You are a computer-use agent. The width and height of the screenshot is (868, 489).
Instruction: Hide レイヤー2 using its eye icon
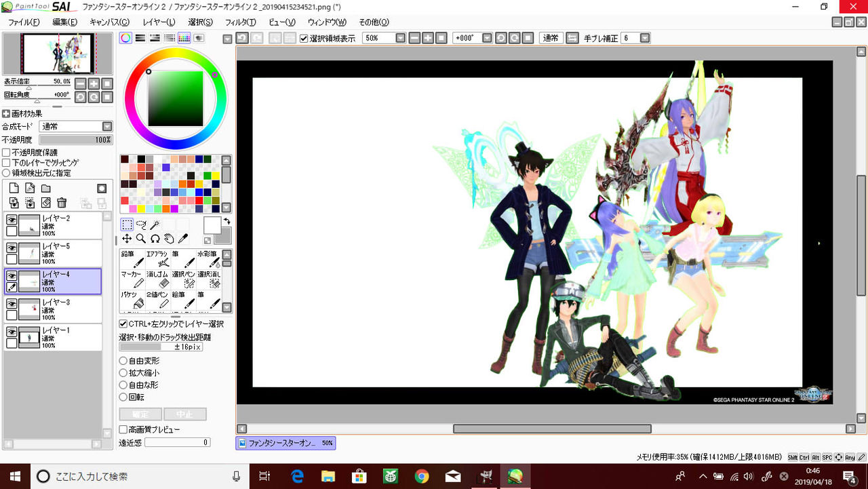[x=12, y=219]
